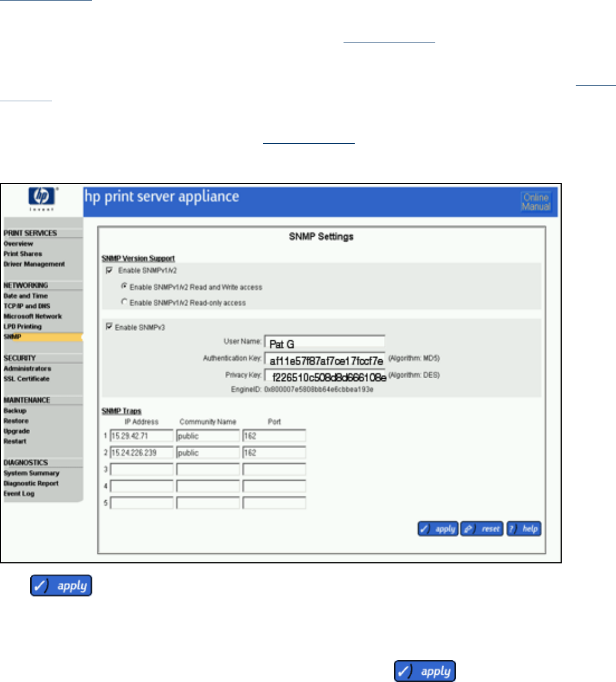Open TCP/IP and DNS settings

tap(27, 306)
